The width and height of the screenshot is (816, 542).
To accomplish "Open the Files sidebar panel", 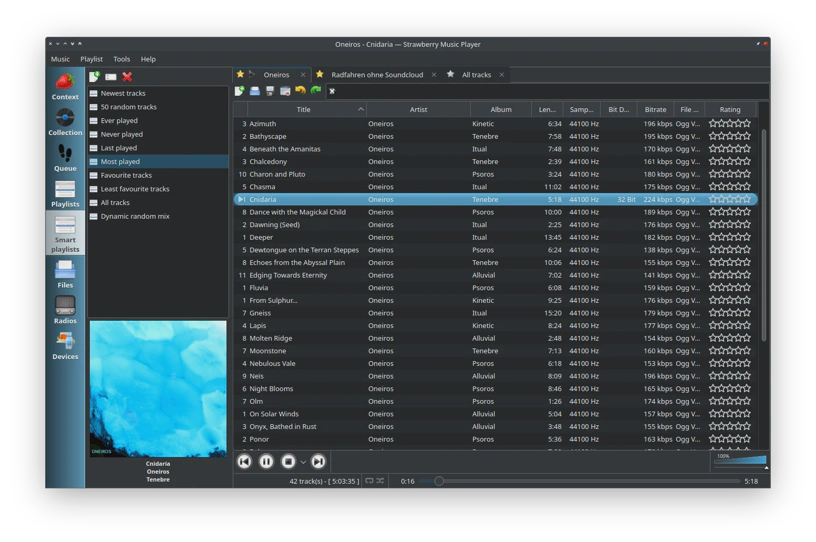I will 65,274.
